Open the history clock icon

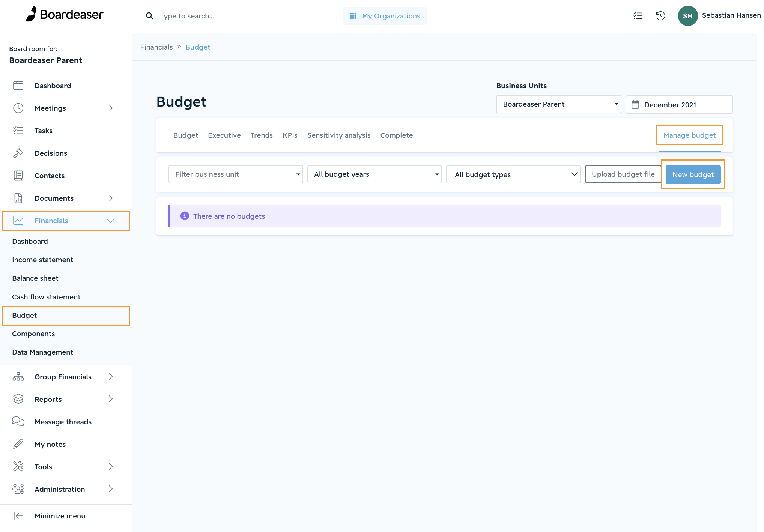(x=660, y=16)
